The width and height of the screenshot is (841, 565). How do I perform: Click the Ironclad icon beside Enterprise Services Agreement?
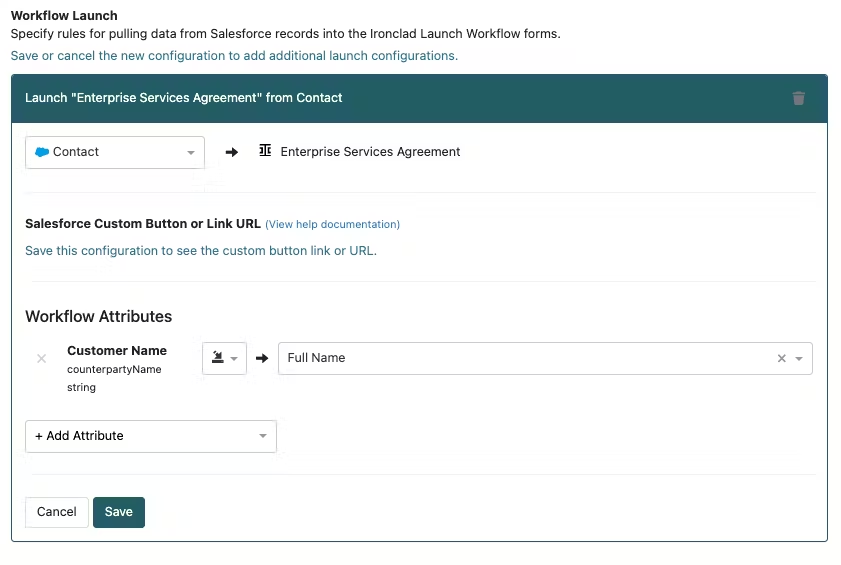pos(265,151)
